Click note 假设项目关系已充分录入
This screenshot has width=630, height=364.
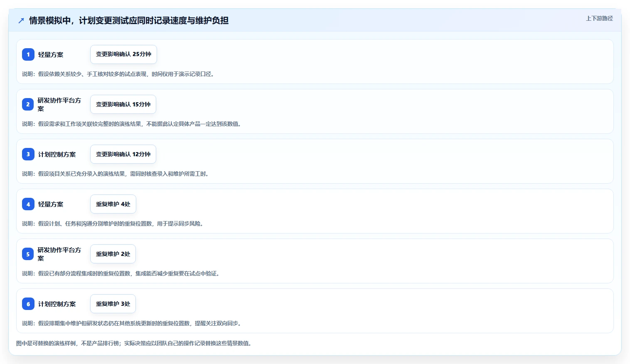[x=116, y=174]
